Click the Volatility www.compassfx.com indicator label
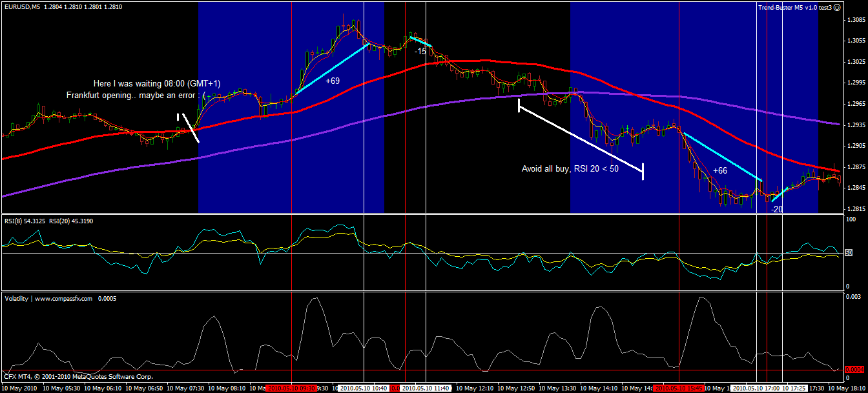Image resolution: width=868 pixels, height=393 pixels. coord(50,299)
